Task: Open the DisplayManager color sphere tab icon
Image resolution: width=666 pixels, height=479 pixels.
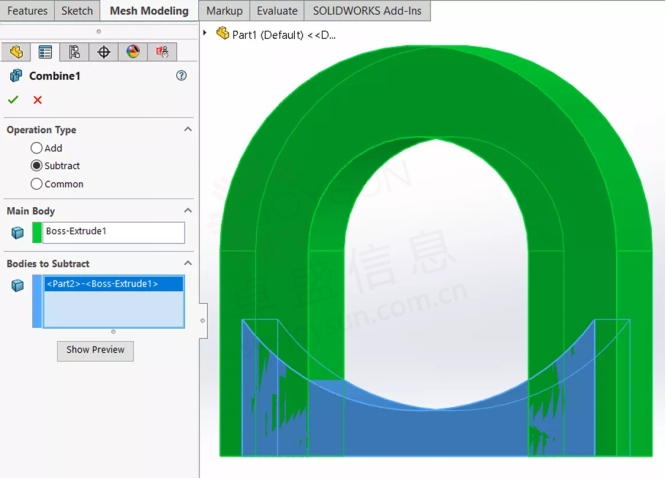Action: [133, 52]
